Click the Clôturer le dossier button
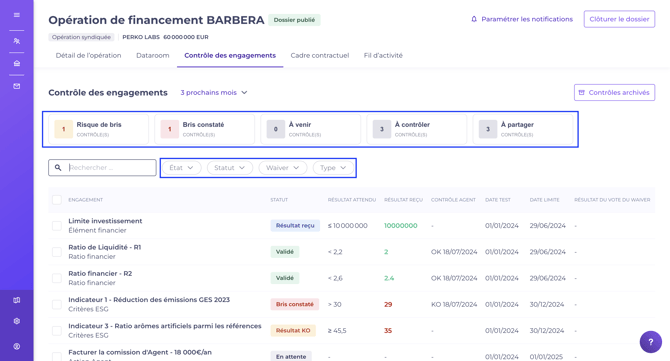Image resolution: width=670 pixels, height=361 pixels. tap(619, 19)
